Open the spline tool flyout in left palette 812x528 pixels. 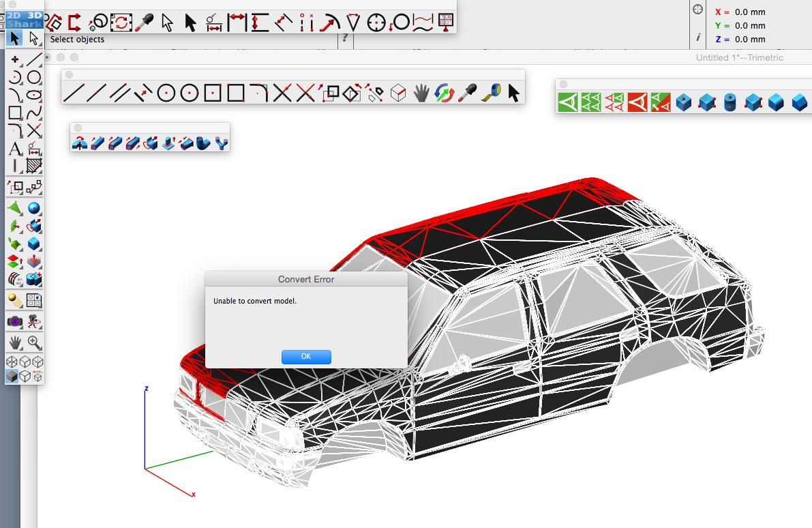(x=33, y=113)
